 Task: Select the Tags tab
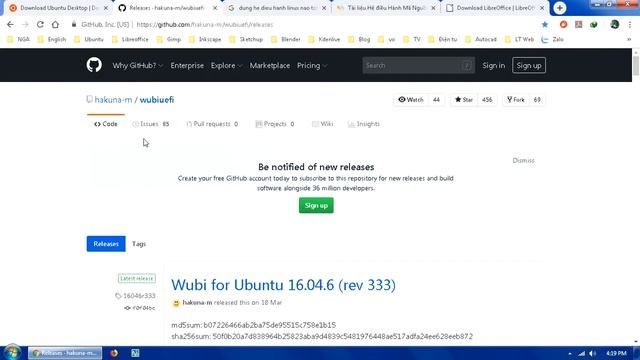click(139, 244)
